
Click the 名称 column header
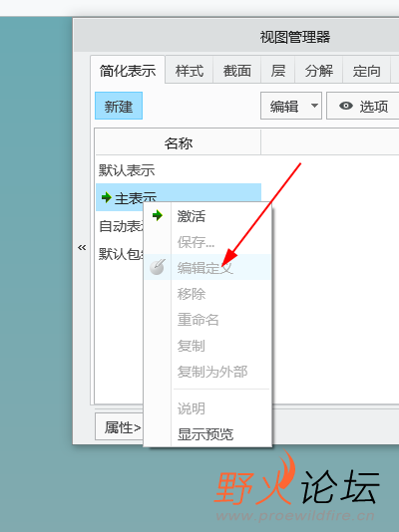[x=179, y=142]
